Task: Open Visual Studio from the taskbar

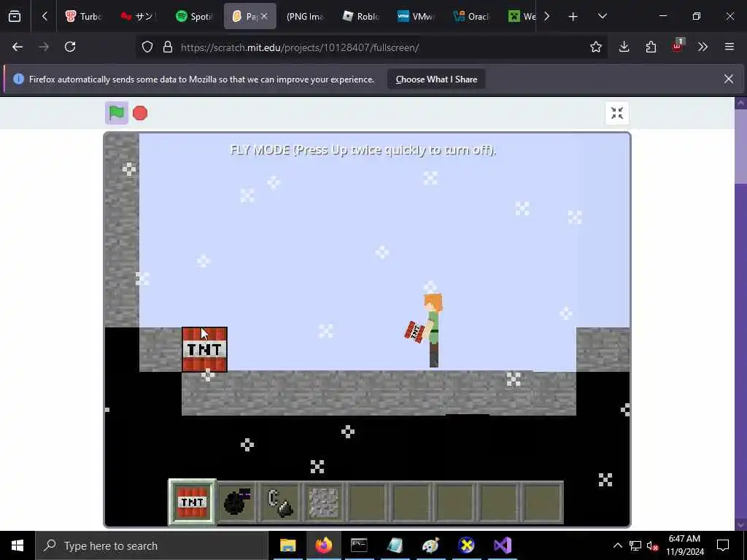Action: pos(502,545)
